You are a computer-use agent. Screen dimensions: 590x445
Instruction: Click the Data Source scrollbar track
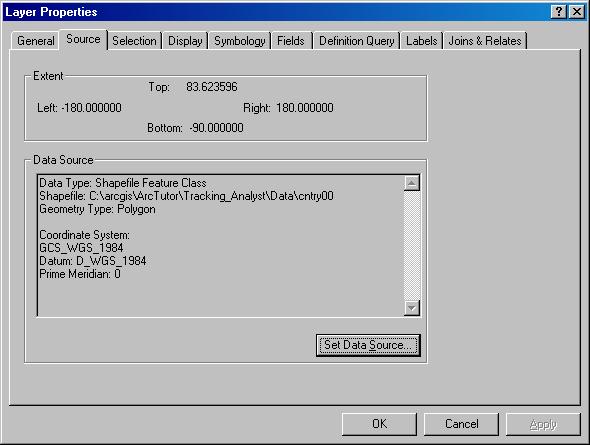click(412, 245)
